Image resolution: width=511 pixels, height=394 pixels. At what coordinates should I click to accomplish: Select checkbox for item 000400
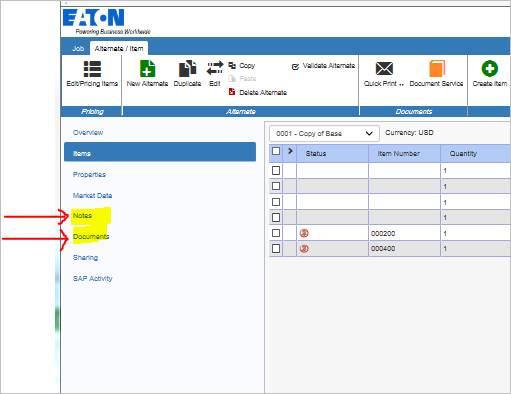pyautogui.click(x=276, y=248)
